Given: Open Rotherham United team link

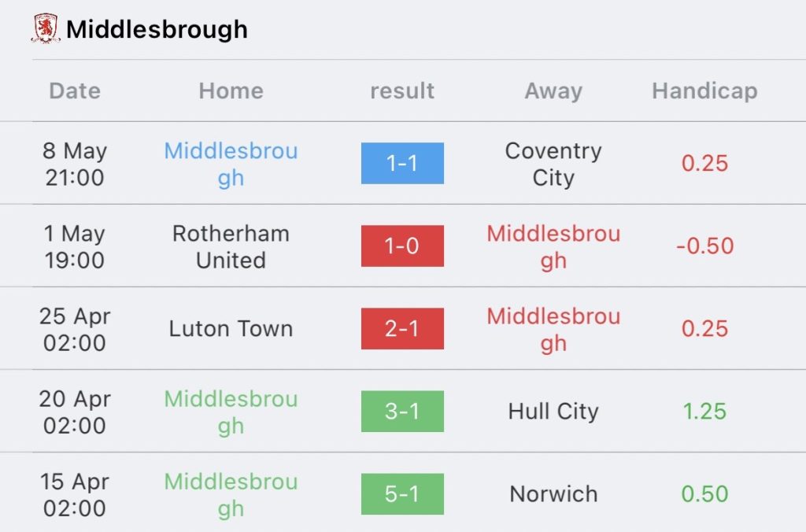Looking at the screenshot, I should point(231,246).
